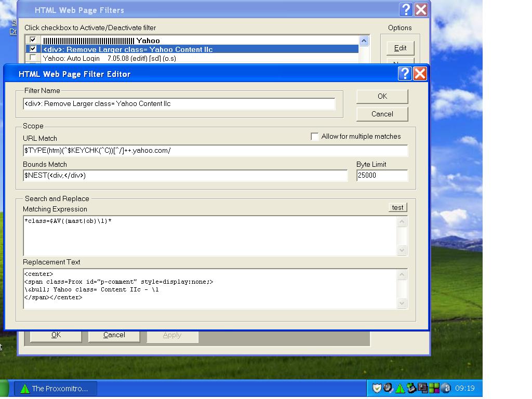
Task: Click the security shield tray icon
Action: click(377, 388)
